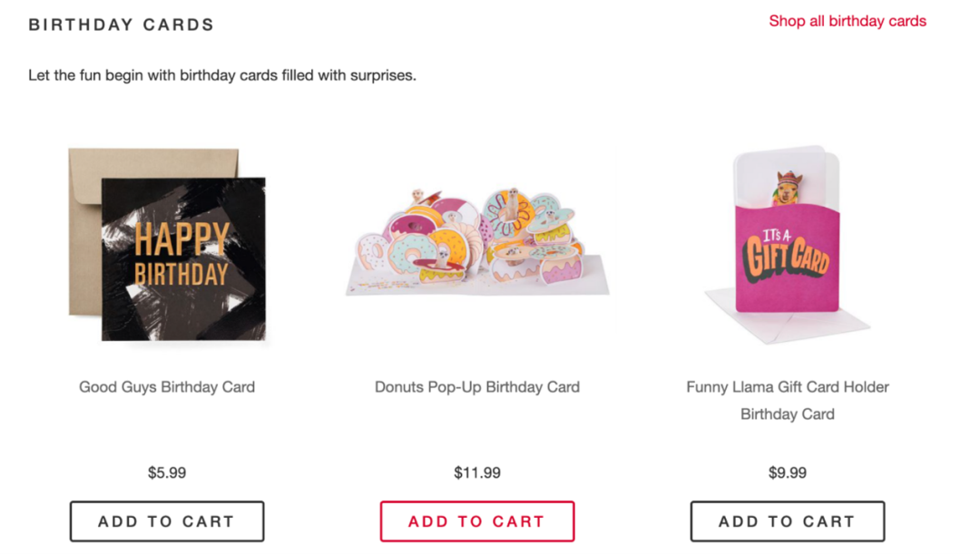Image resolution: width=980 pixels, height=554 pixels.
Task: Select the Funny Llama Gift Card Holder title
Action: point(787,401)
